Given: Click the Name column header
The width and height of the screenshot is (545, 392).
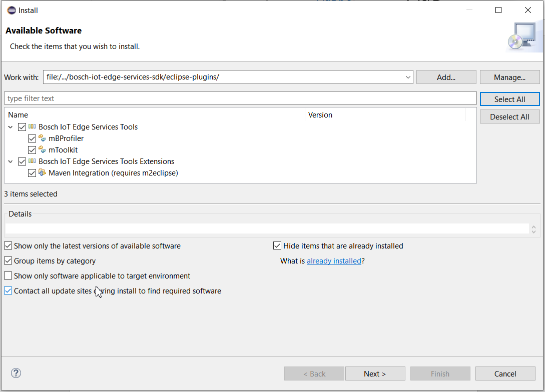Looking at the screenshot, I should (18, 115).
